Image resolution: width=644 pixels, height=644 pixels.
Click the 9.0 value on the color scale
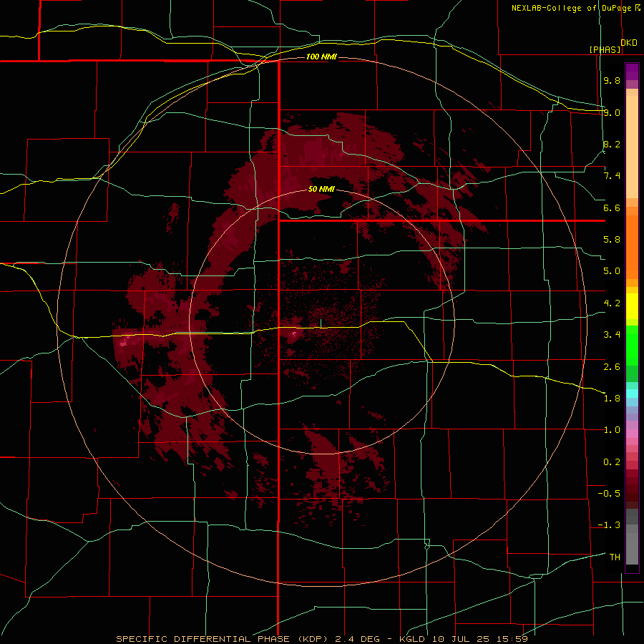[612, 112]
